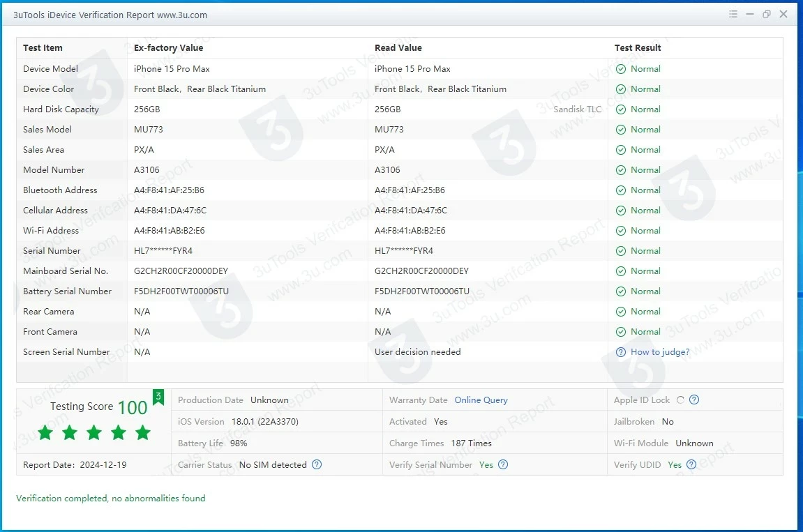Open the list menu icon in title bar
The height and width of the screenshot is (532, 803).
733,15
